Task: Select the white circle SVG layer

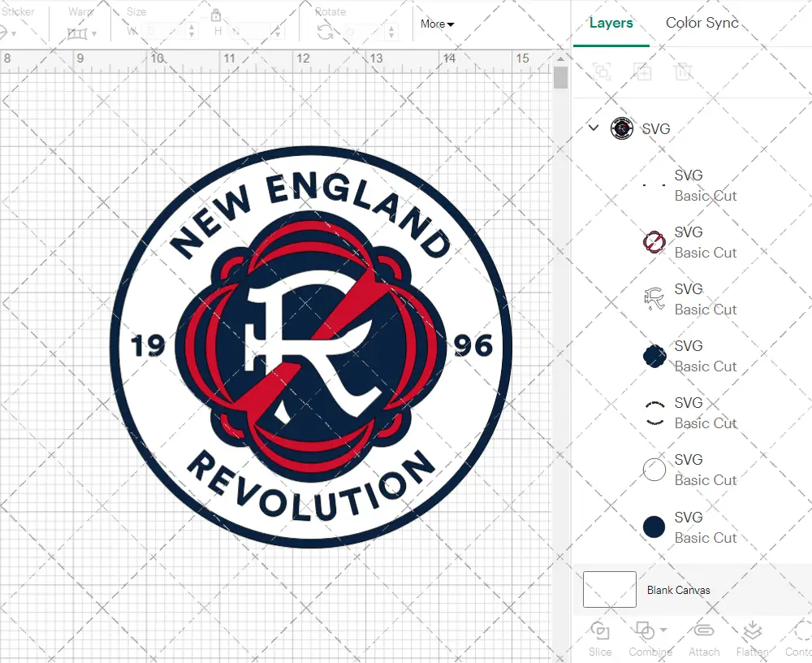Action: click(691, 470)
